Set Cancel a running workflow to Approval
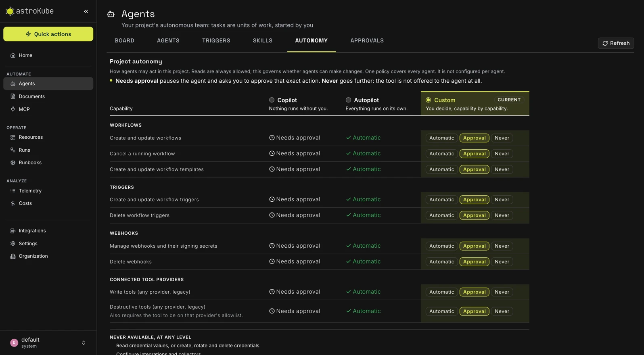Viewport: 644px width, 355px height. [474, 154]
